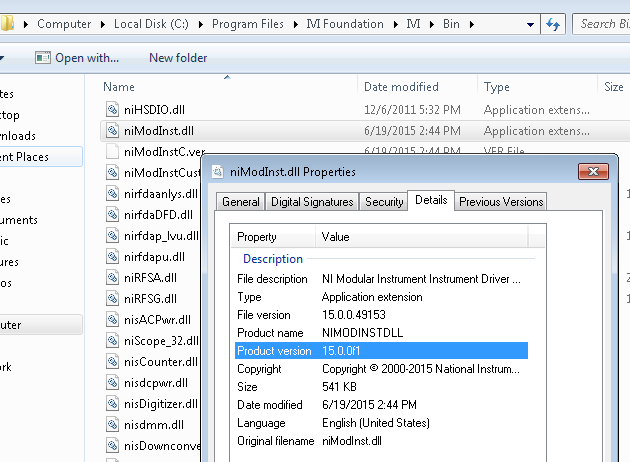The height and width of the screenshot is (462, 630).
Task: Select the niRFSA.dll file name
Action: [150, 278]
